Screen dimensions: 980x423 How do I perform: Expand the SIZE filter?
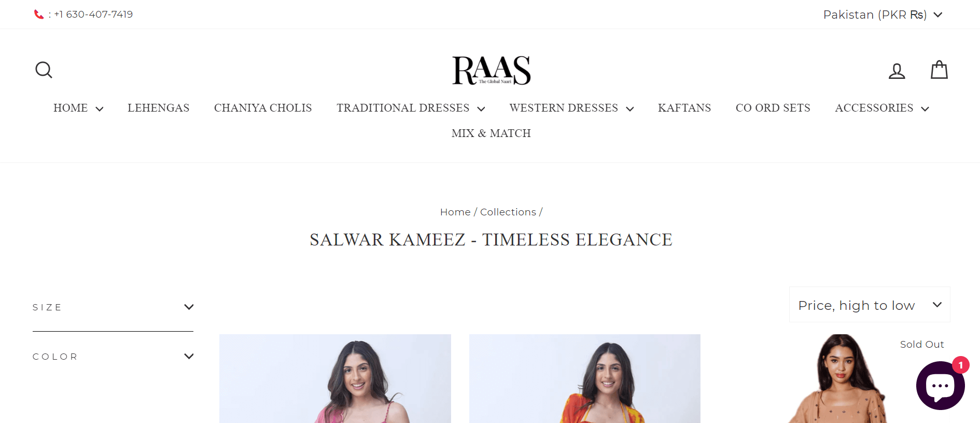point(113,307)
